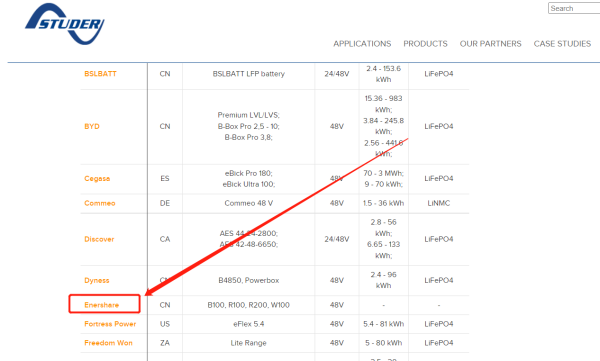Select the Commeo 48 V model cell
Image resolution: width=600 pixels, height=361 pixels.
(248, 203)
